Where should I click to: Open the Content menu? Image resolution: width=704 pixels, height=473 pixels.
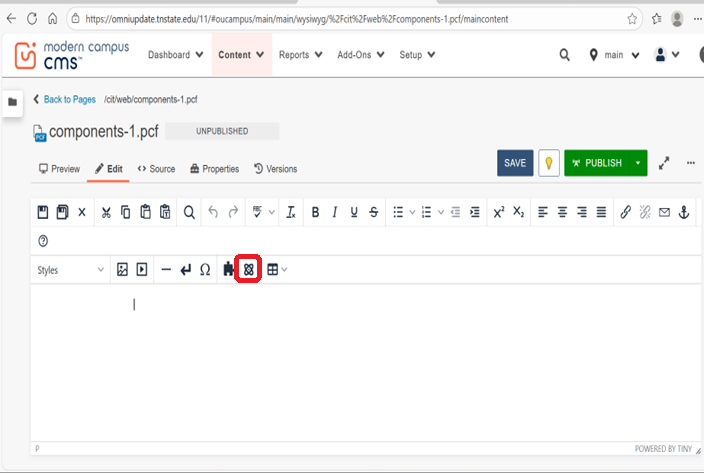[241, 55]
